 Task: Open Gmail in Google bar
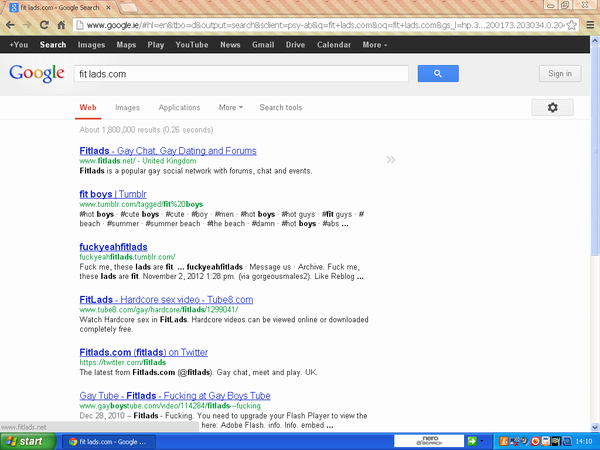tap(263, 45)
